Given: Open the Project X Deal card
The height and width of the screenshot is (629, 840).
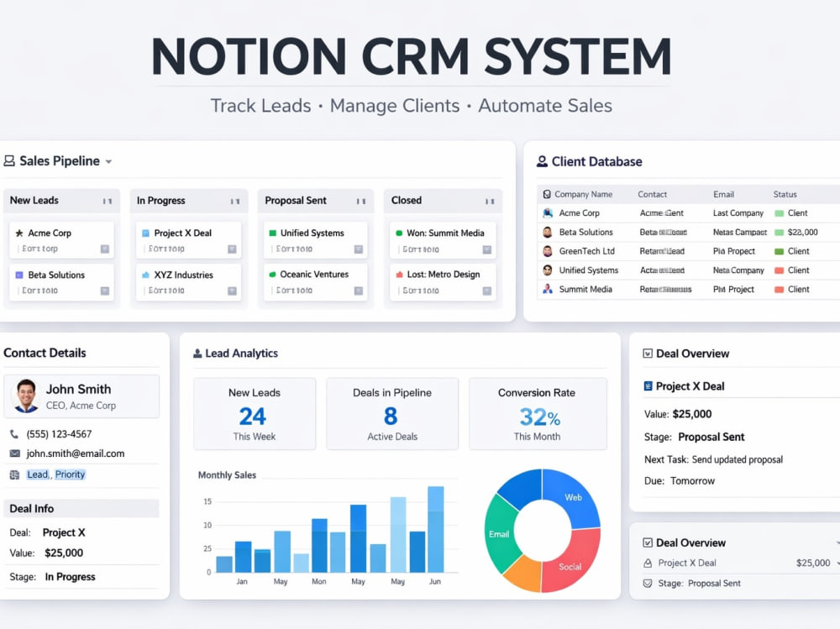Looking at the screenshot, I should [188, 240].
